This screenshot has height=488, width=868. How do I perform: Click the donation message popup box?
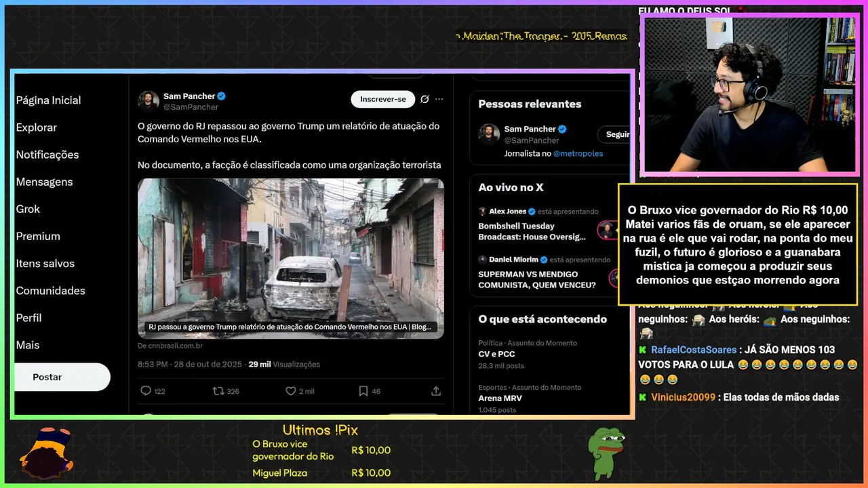(x=738, y=244)
